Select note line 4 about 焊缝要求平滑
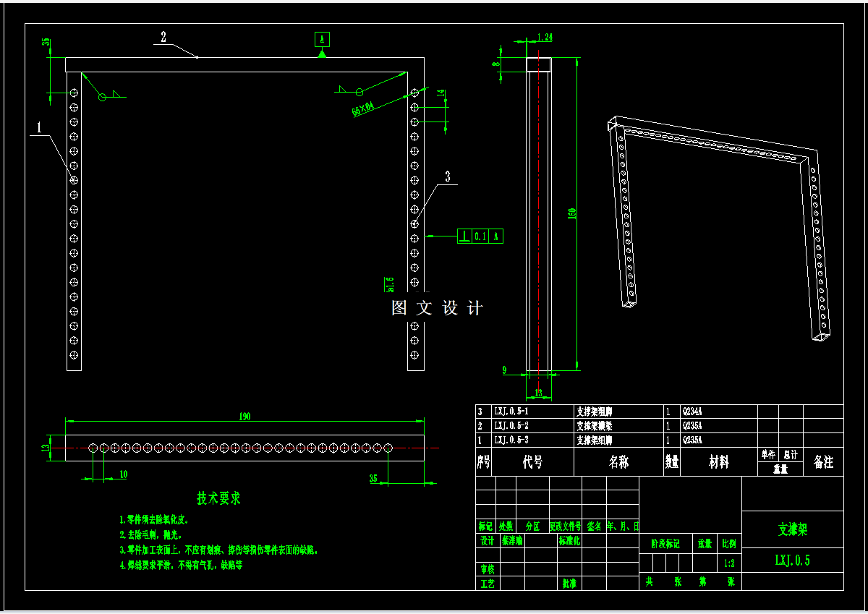This screenshot has width=868, height=614. (x=181, y=566)
